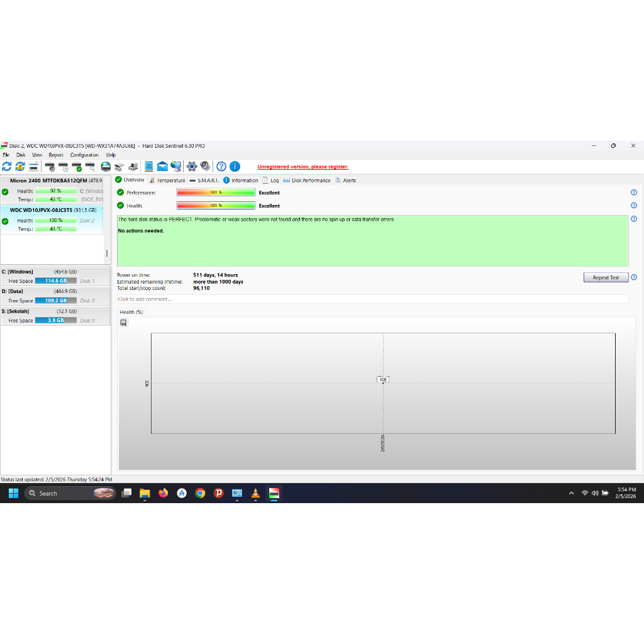Click the 'Click to add comment' field
Screen dimensions: 644x644
tap(372, 299)
